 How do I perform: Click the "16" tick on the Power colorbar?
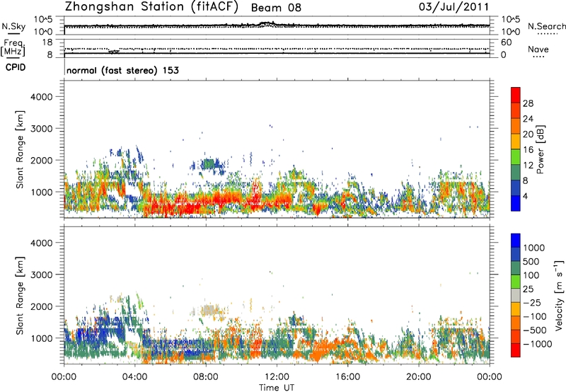coord(528,150)
